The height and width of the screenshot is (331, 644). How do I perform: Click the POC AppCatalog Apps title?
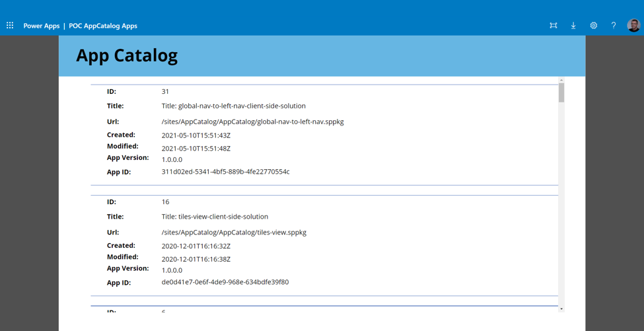(x=103, y=26)
